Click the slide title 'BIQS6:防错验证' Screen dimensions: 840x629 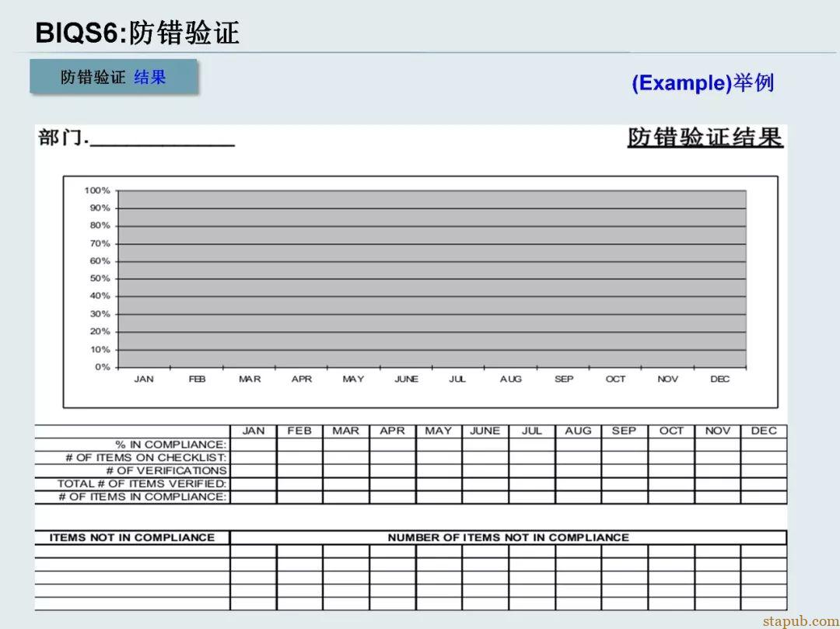[137, 33]
